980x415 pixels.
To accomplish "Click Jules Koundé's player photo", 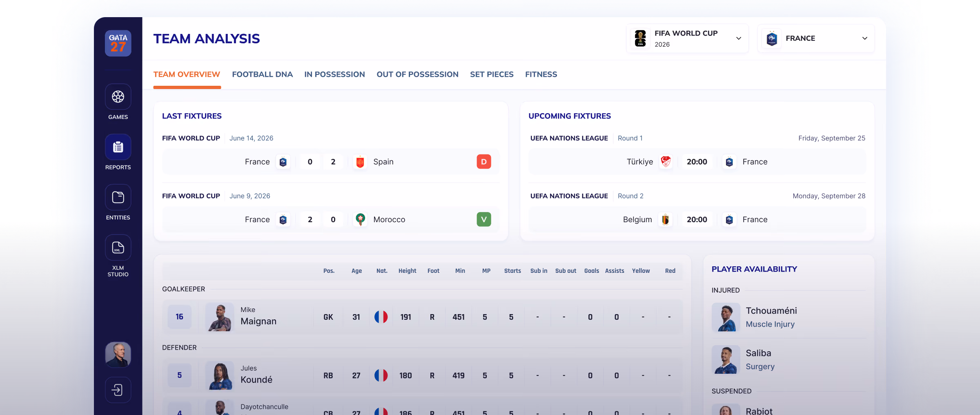I will [x=220, y=375].
